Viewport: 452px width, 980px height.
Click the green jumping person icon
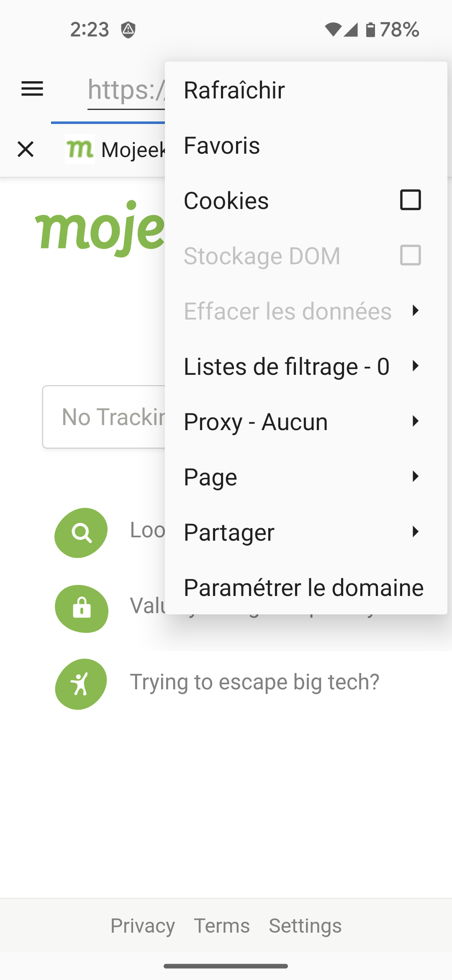tap(81, 684)
